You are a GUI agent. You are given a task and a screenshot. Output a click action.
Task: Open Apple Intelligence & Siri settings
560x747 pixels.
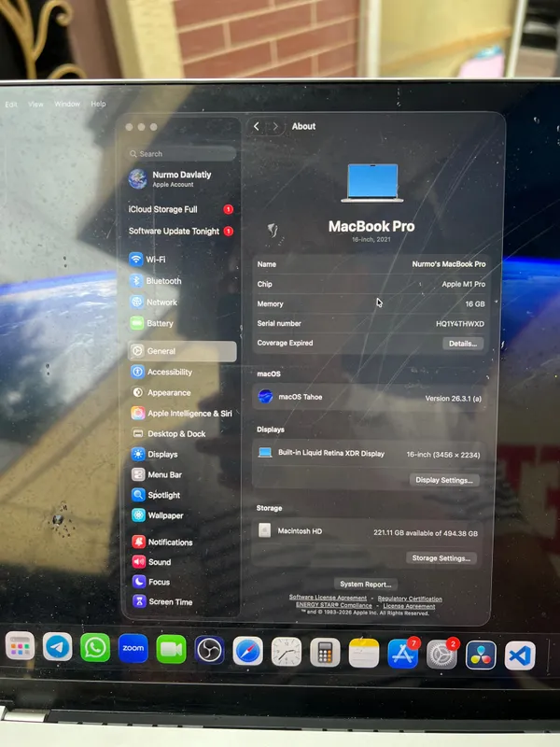tap(182, 413)
